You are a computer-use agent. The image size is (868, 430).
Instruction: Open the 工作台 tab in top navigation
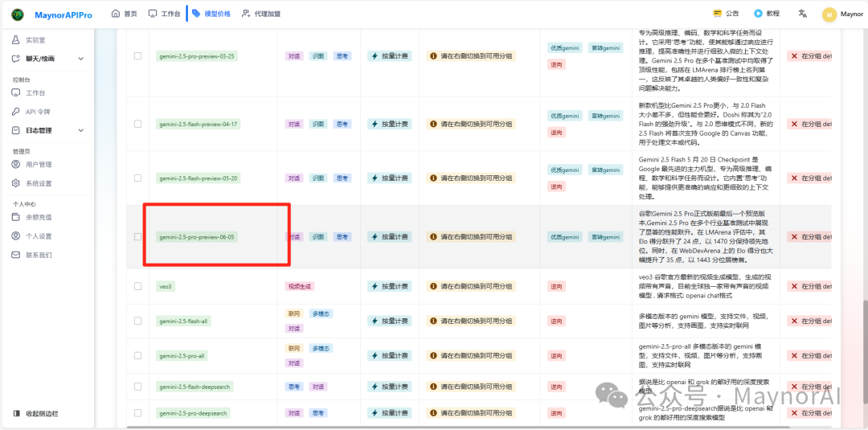pos(164,14)
